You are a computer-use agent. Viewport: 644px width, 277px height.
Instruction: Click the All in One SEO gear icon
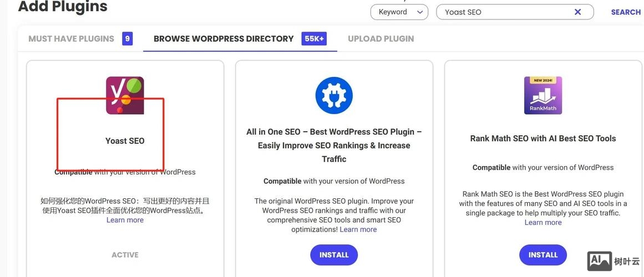334,95
